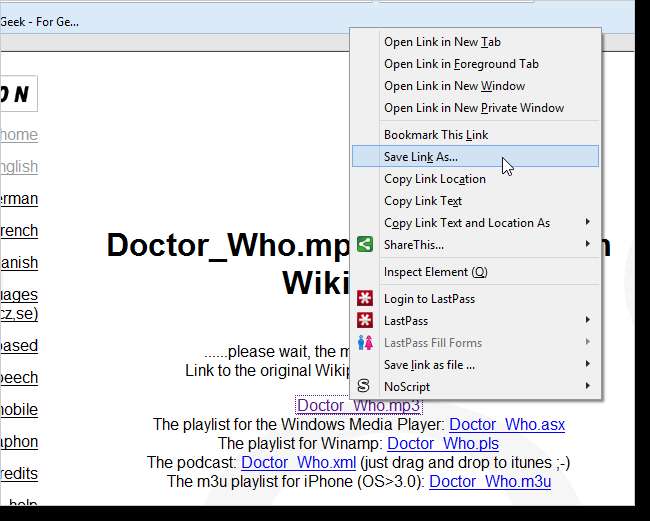Choose Open Link in New Tab

point(475,42)
